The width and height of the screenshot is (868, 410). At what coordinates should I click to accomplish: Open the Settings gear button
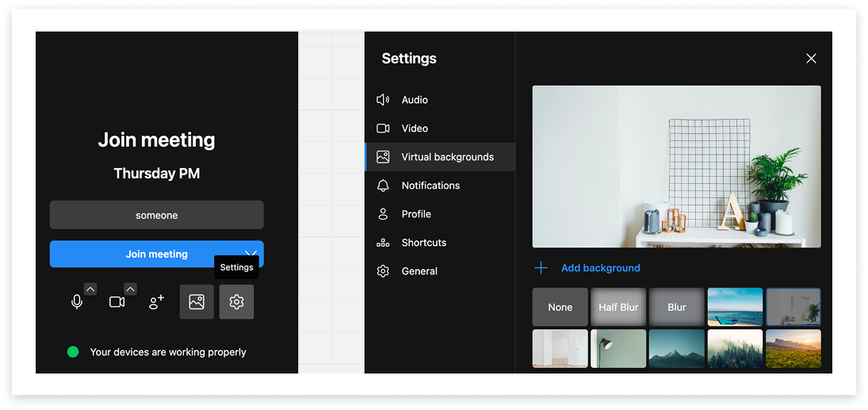(236, 302)
